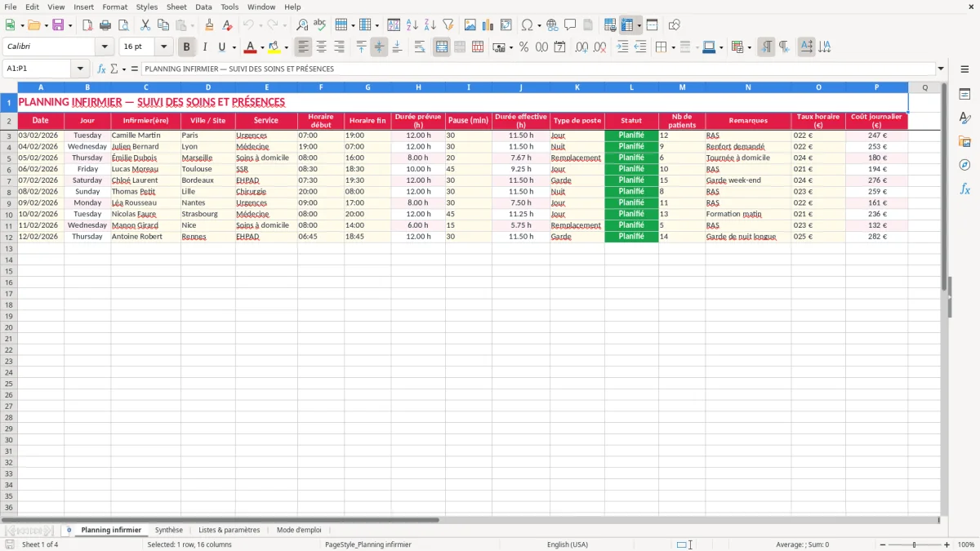Open the Styles menu
This screenshot has height=551, width=980.
click(147, 7)
